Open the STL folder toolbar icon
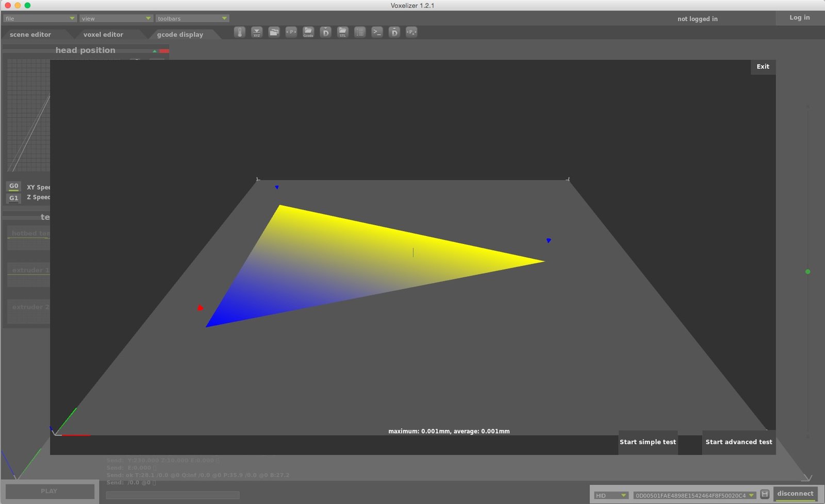Viewport: 825px width, 504px height. click(343, 32)
